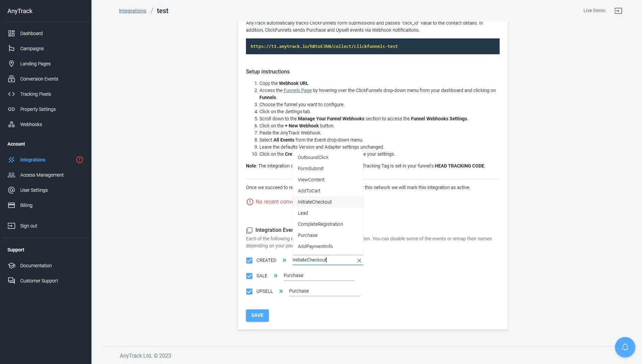Image resolution: width=642 pixels, height=364 pixels.
Task: Click the Live Demo label
Action: click(594, 10)
